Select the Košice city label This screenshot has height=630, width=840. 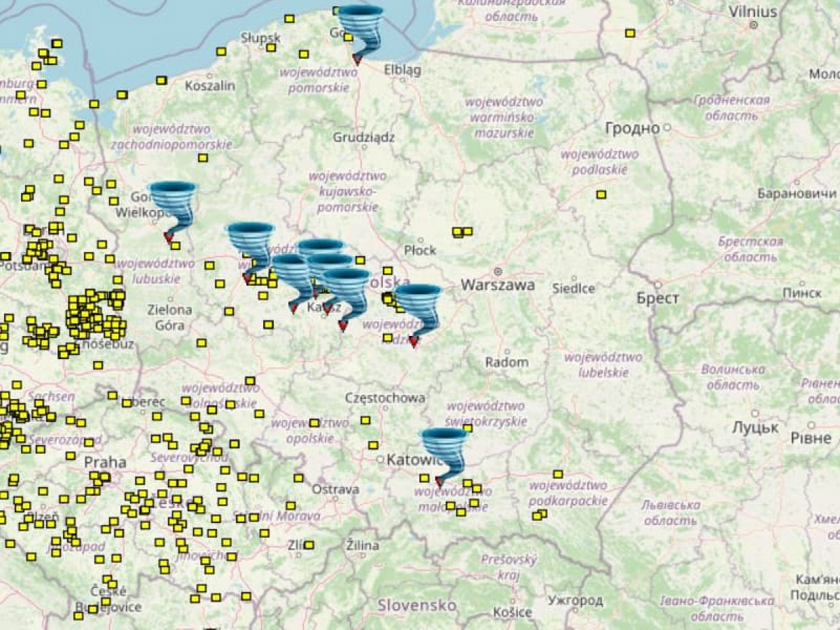click(x=512, y=612)
